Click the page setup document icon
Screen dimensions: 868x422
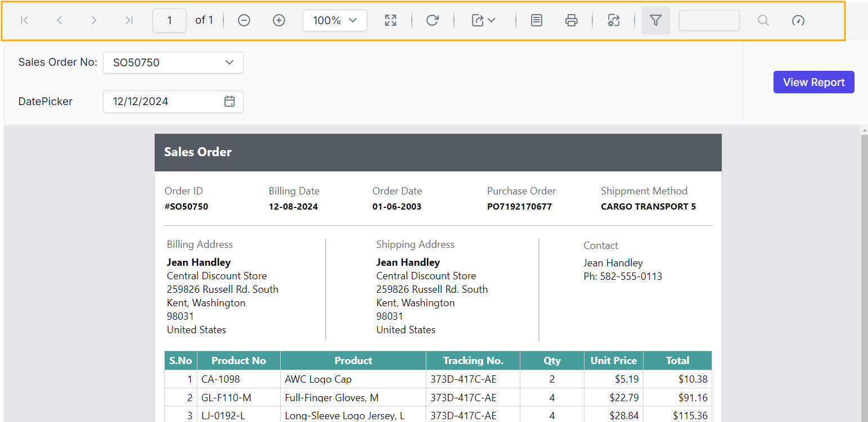point(536,20)
